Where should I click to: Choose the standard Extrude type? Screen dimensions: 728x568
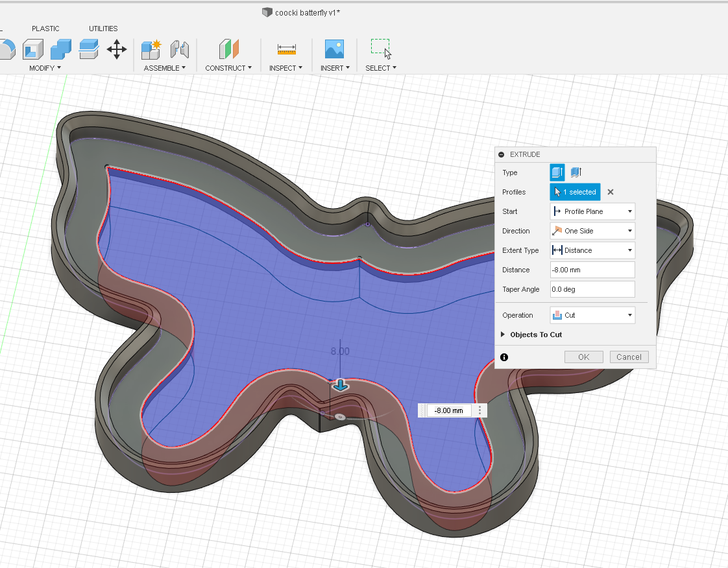[x=557, y=172]
